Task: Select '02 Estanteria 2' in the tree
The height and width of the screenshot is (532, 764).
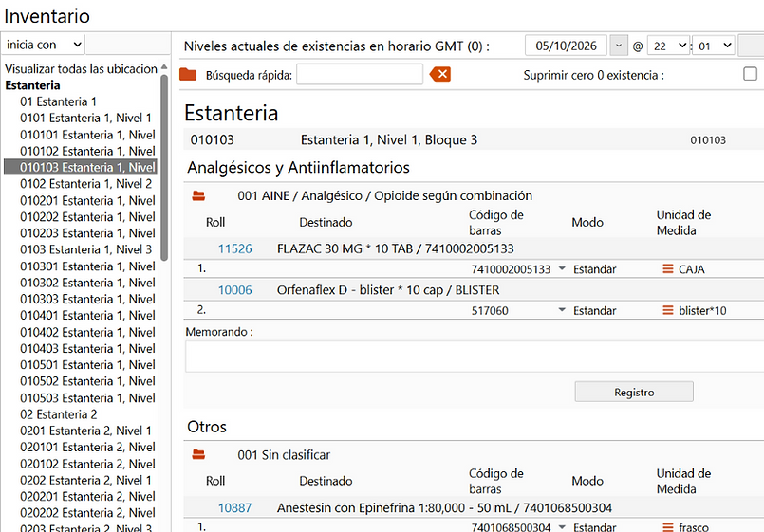Action: (x=59, y=414)
